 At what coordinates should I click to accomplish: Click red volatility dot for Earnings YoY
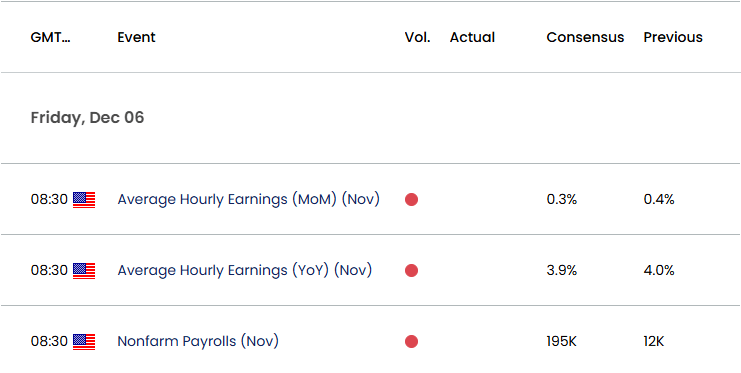pos(411,270)
